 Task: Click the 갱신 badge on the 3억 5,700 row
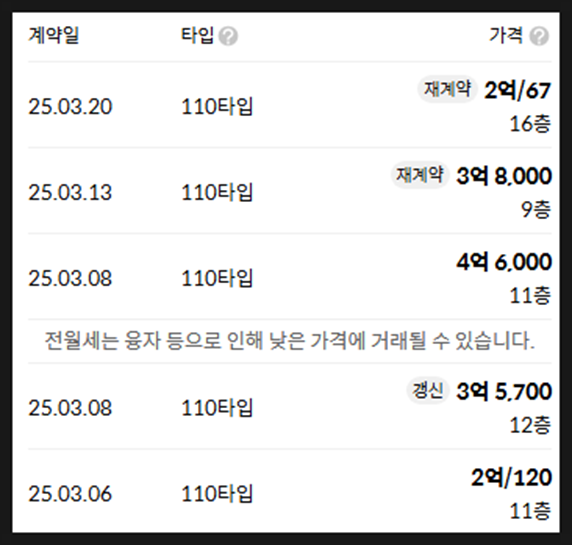pos(428,390)
